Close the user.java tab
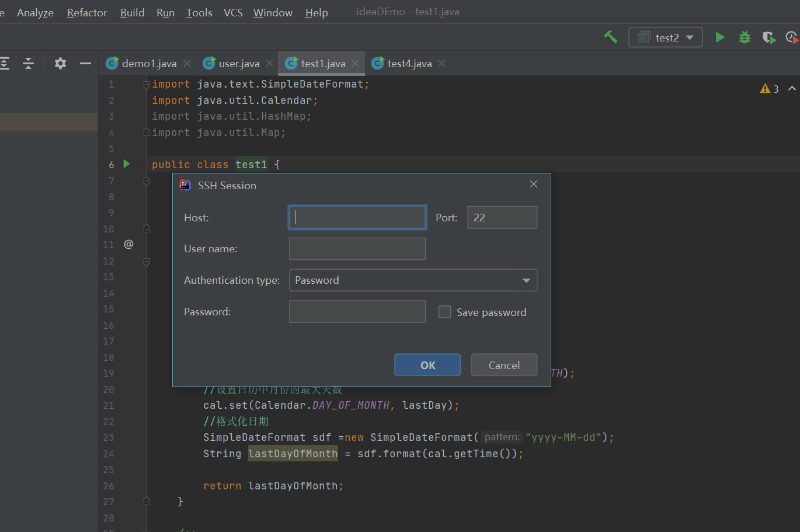The image size is (800, 532). (x=269, y=63)
